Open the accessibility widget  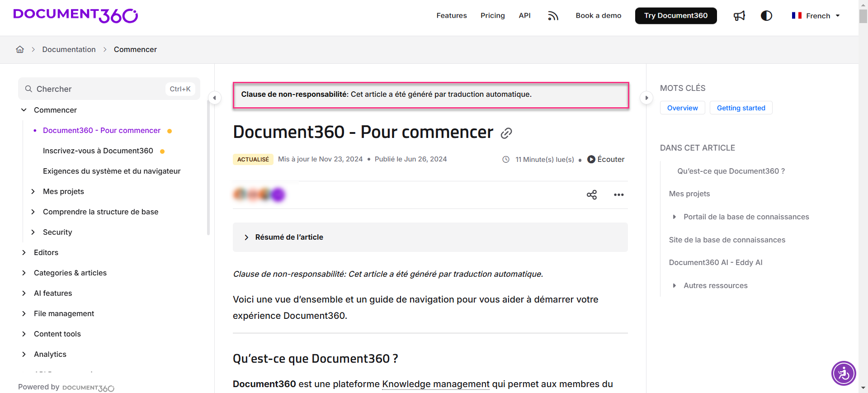844,374
